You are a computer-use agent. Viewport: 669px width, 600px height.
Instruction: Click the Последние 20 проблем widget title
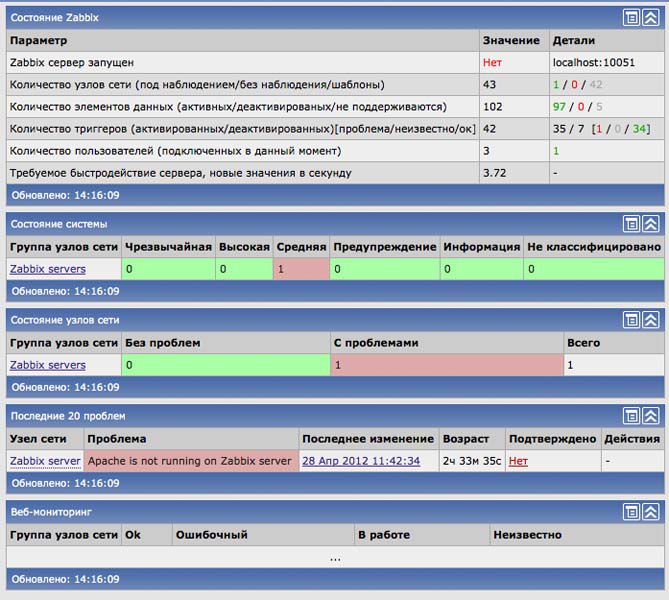[68, 416]
